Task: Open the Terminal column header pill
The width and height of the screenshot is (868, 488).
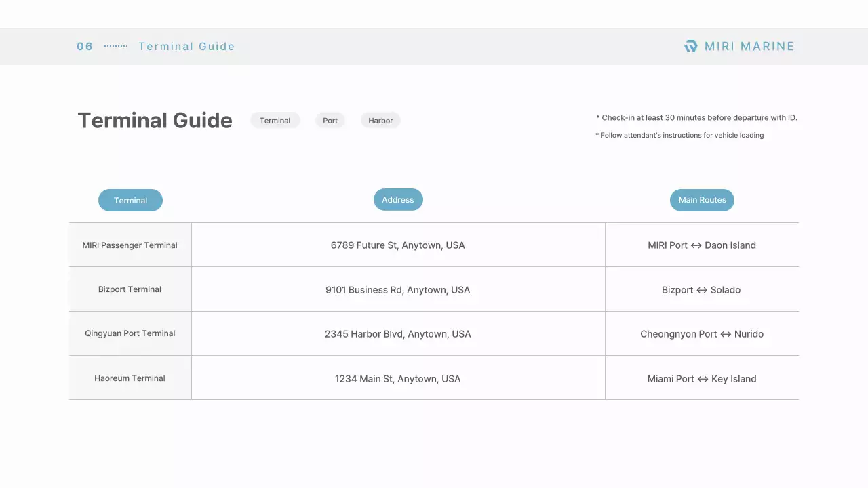Action: click(130, 200)
